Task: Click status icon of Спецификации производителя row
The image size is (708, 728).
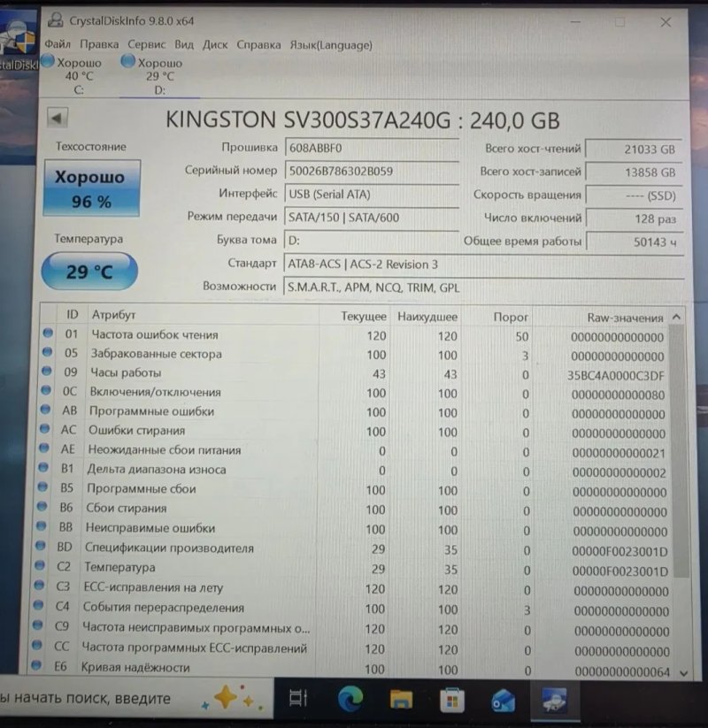Action: 41,546
